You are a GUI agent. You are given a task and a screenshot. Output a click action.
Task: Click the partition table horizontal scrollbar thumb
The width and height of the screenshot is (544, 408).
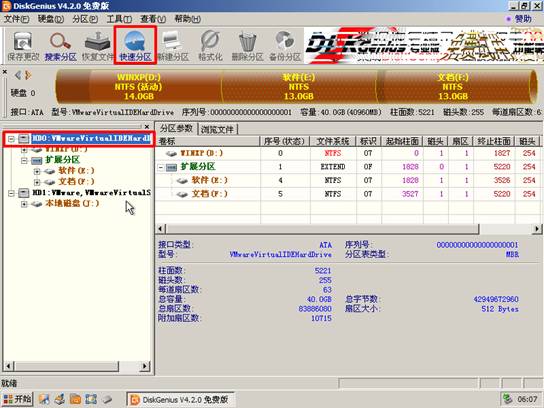tap(322, 229)
